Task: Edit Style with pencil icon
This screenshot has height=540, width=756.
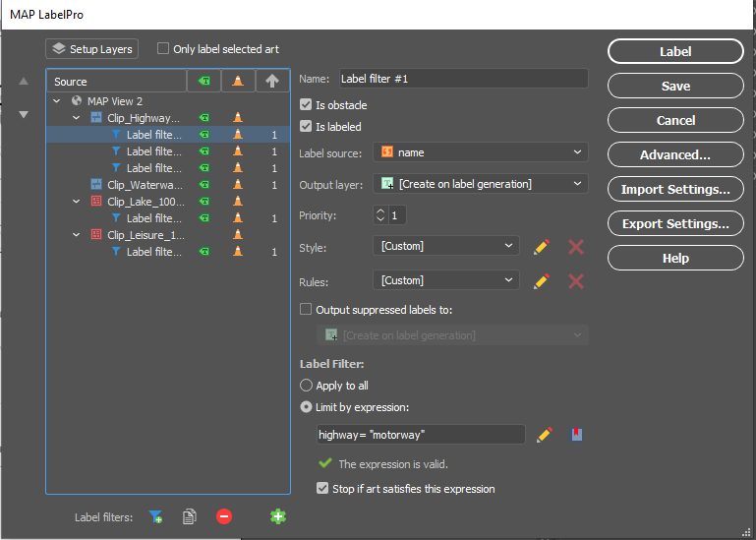Action: pos(542,247)
